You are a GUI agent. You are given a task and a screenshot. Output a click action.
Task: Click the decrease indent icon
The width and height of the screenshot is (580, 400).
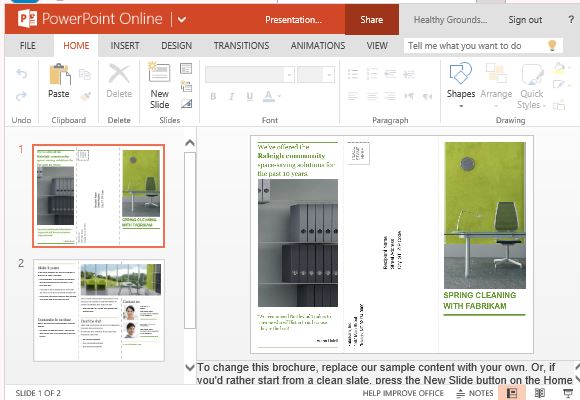point(390,74)
